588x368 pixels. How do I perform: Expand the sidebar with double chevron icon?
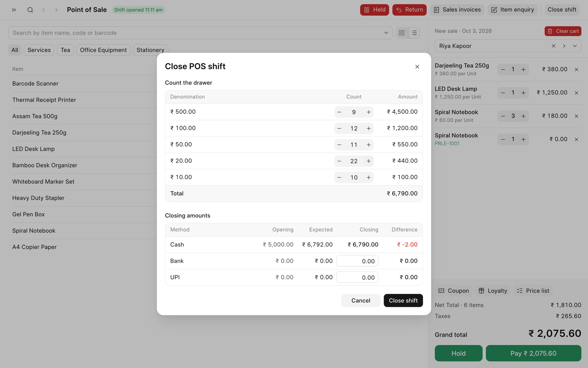click(14, 10)
